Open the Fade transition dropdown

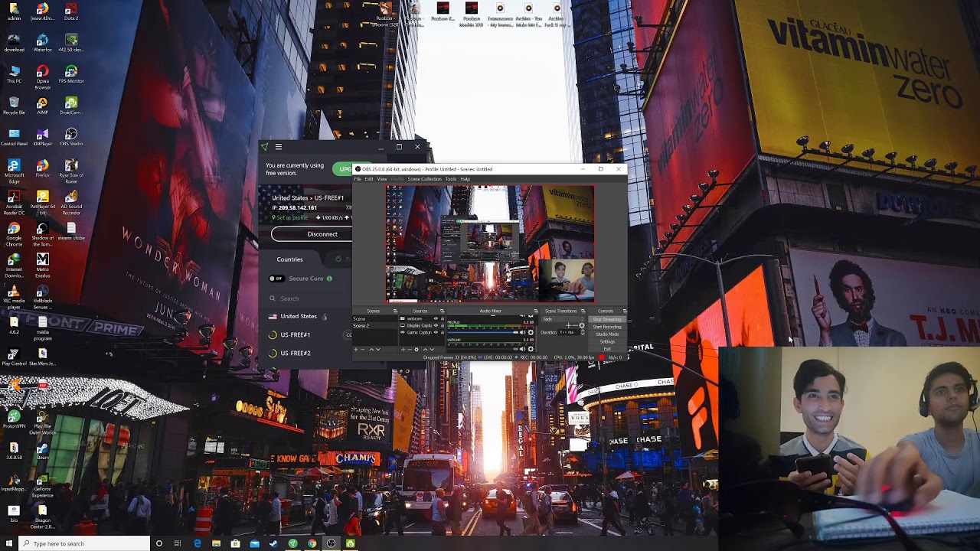pyautogui.click(x=563, y=319)
